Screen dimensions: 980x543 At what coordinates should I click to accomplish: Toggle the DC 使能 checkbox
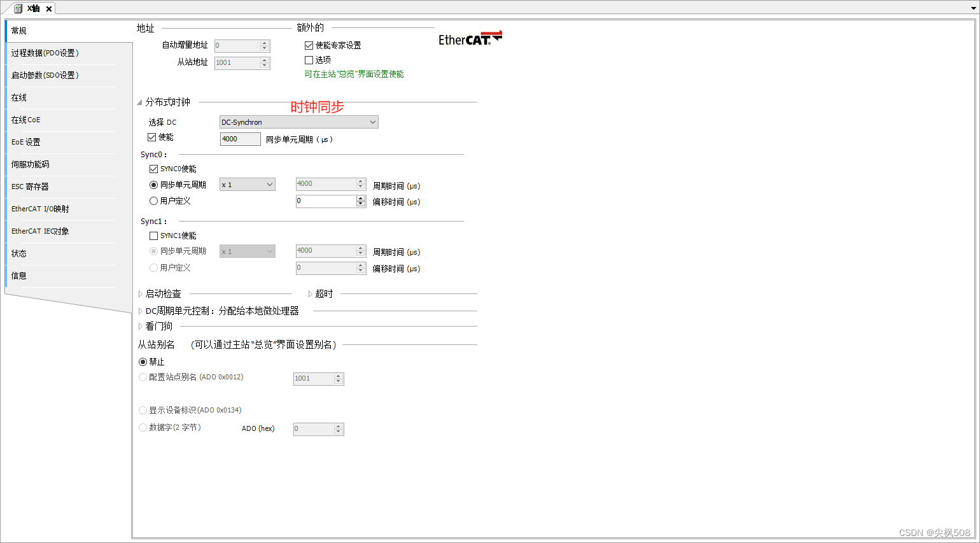(151, 137)
